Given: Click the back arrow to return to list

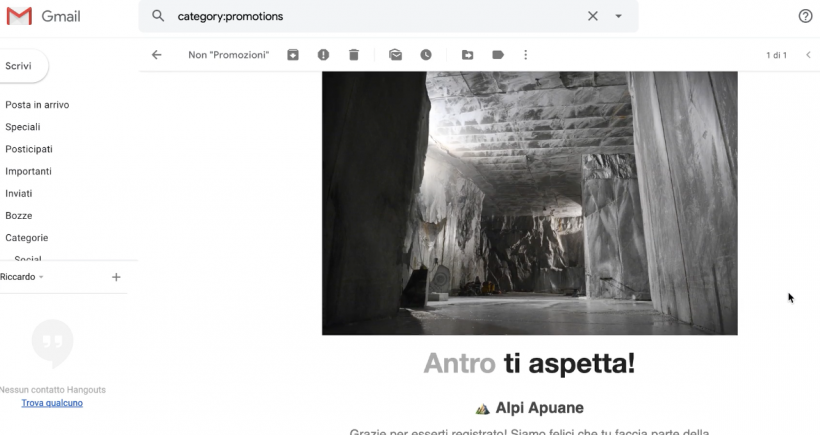Looking at the screenshot, I should click(x=156, y=55).
